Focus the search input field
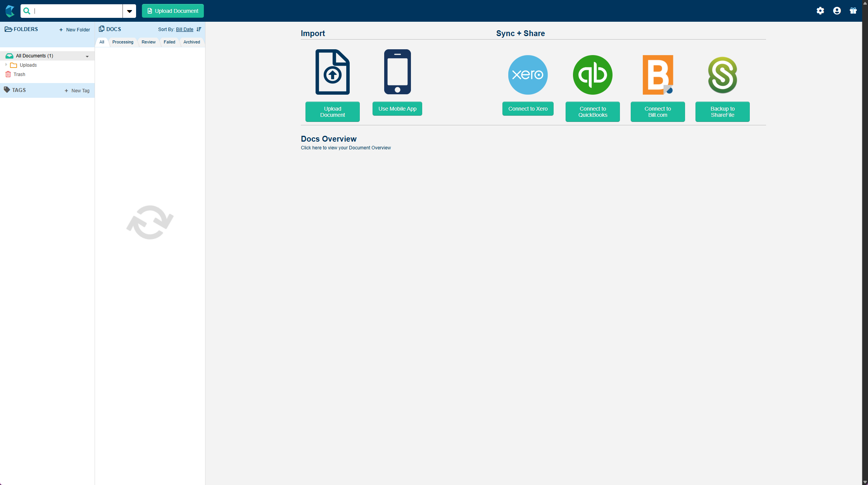The width and height of the screenshot is (868, 485). [x=78, y=11]
